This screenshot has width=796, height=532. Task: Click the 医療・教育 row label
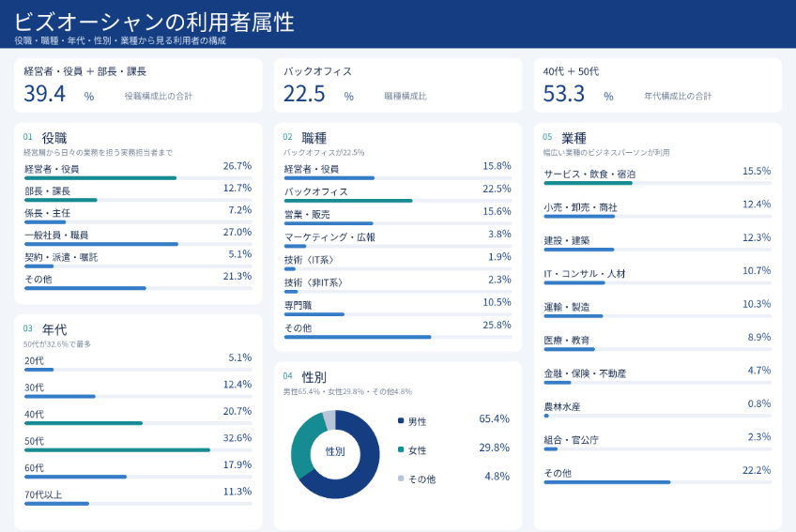pos(567,340)
